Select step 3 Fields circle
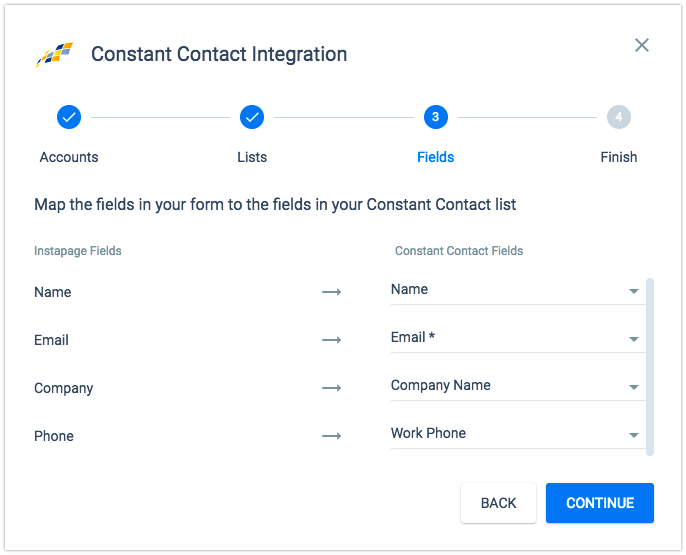The image size is (686, 555). pyautogui.click(x=436, y=117)
